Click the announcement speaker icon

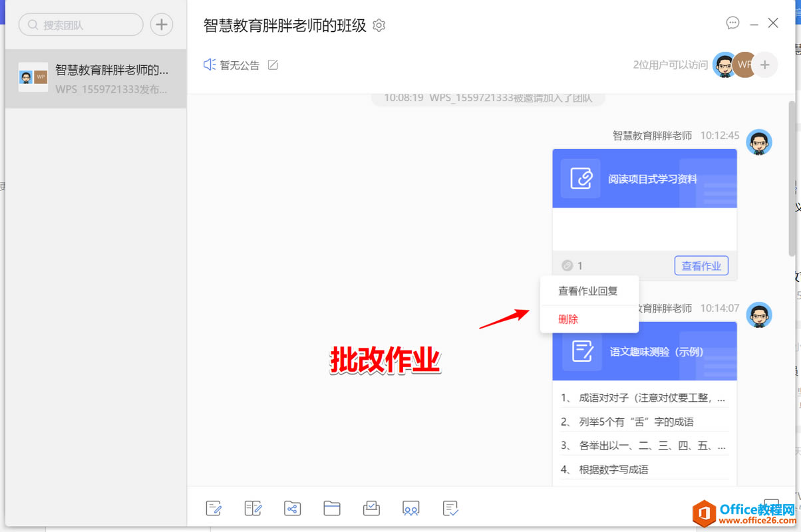click(210, 65)
